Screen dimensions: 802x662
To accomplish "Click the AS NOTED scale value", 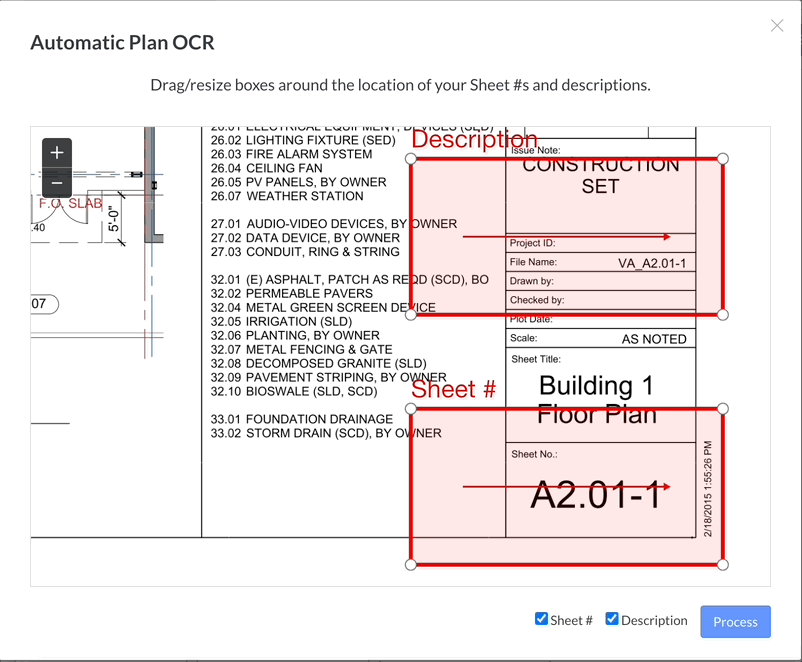I will pyautogui.click(x=654, y=339).
